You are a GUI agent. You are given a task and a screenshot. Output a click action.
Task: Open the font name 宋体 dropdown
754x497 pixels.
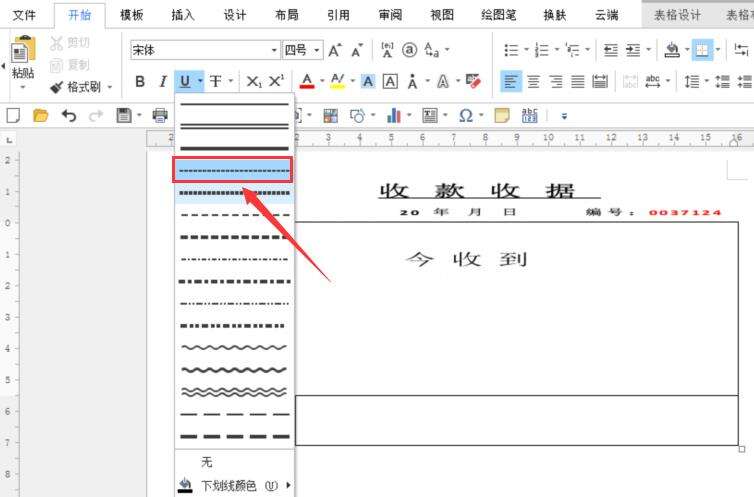click(274, 50)
